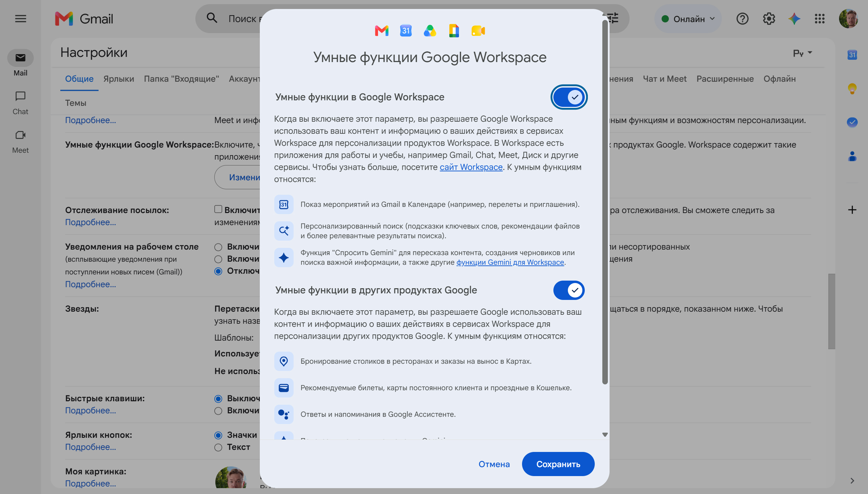Open account profile avatar
Image resolution: width=868 pixels, height=494 pixels.
pyautogui.click(x=848, y=19)
